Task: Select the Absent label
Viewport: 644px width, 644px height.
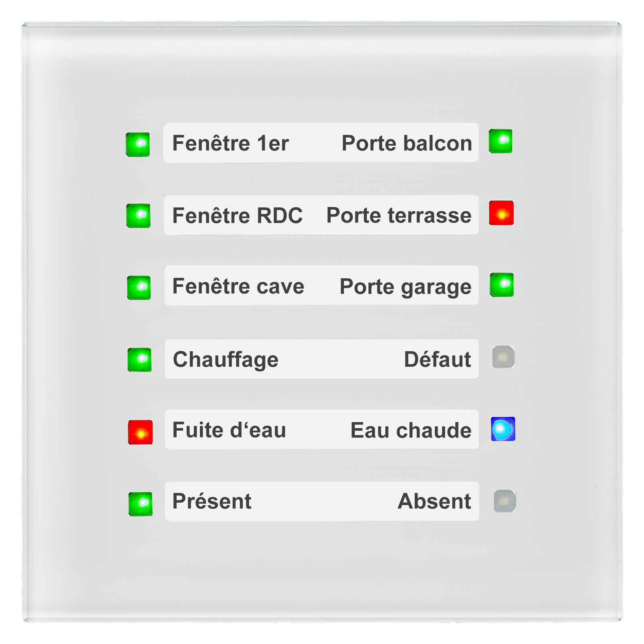Action: (434, 502)
